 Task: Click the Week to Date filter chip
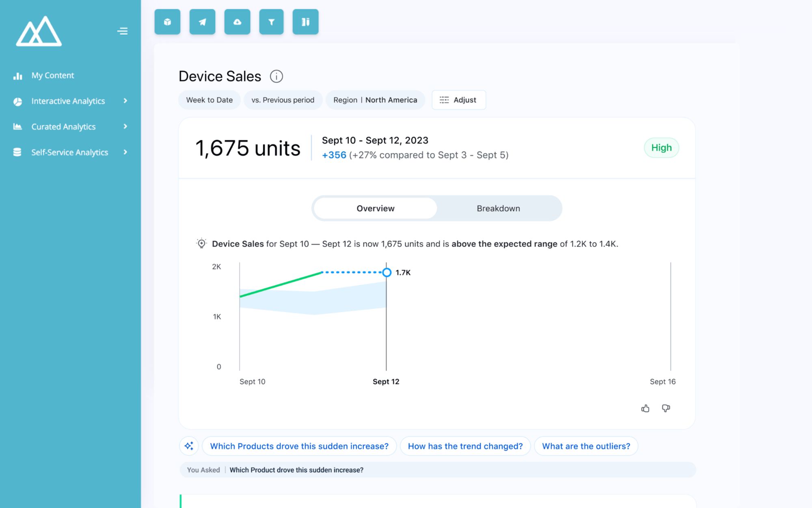[209, 100]
